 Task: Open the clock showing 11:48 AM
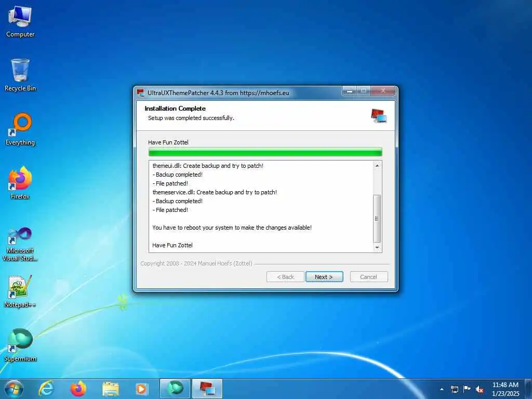click(505, 389)
